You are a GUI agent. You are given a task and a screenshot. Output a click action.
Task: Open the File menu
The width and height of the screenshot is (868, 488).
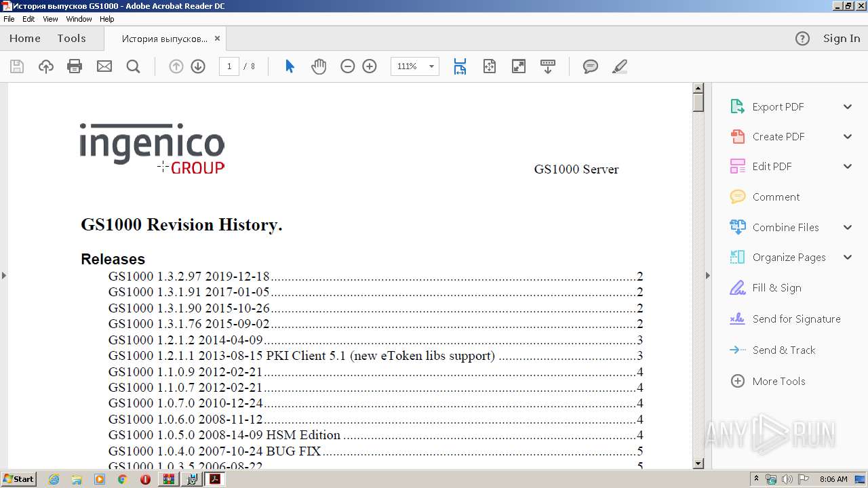coord(9,19)
